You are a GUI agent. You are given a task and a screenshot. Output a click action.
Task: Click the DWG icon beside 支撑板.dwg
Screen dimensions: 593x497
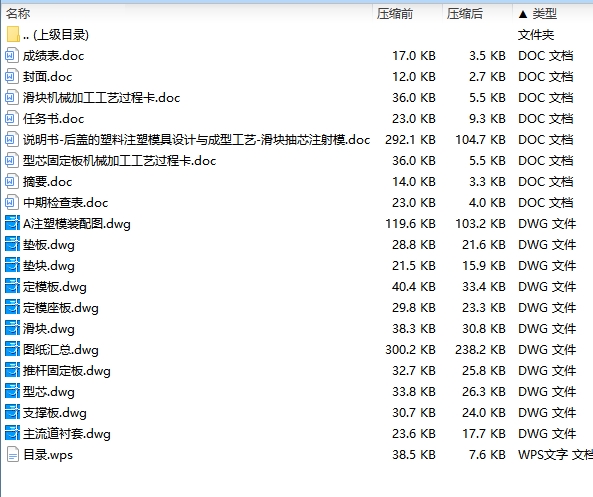[12, 413]
